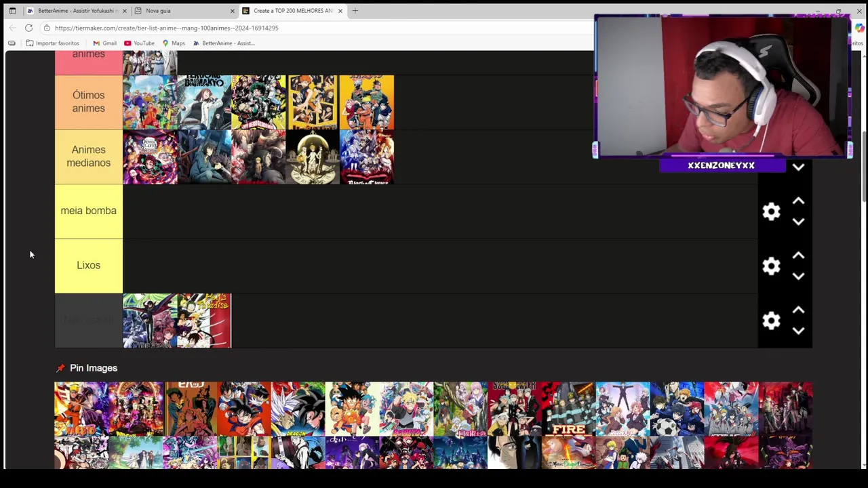This screenshot has height=488, width=868.
Task: Switch to the Nova guia tab
Action: coord(184,11)
